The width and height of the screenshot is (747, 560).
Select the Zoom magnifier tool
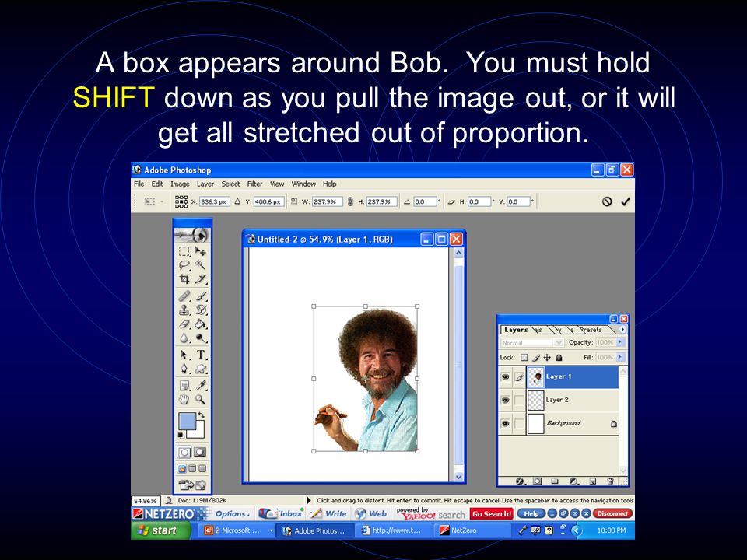pyautogui.click(x=201, y=400)
